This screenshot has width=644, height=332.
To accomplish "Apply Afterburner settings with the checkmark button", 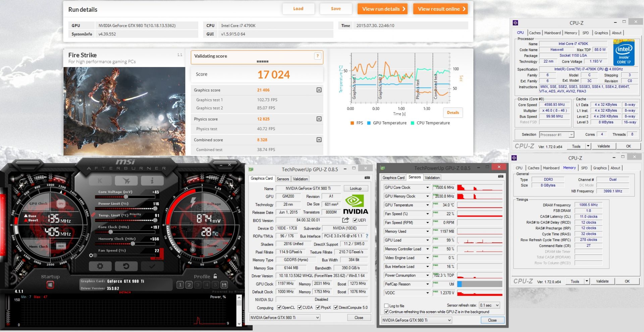I will (x=152, y=266).
